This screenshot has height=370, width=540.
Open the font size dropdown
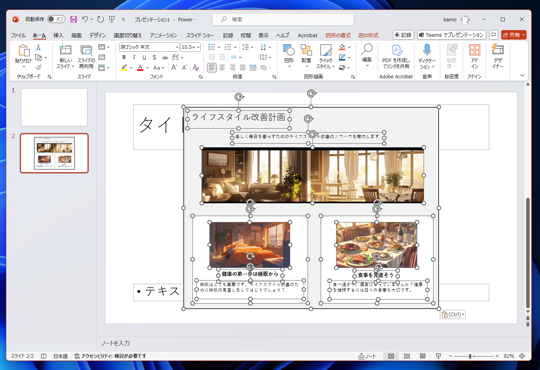coord(198,47)
